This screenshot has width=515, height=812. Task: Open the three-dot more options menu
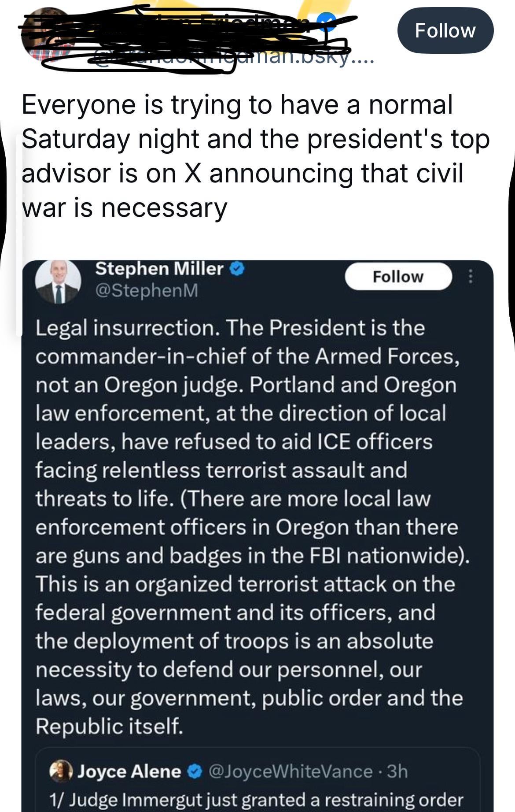click(x=471, y=276)
